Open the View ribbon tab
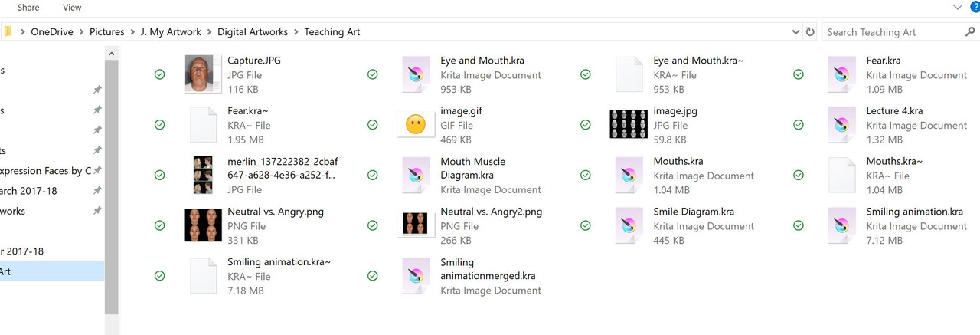The image size is (980, 335). (72, 7)
